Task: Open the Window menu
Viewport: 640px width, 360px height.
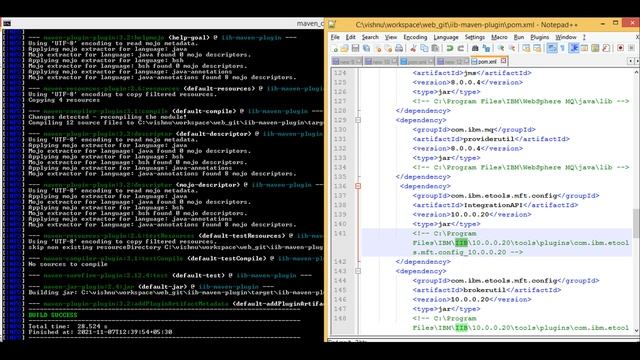Action: 566,37
